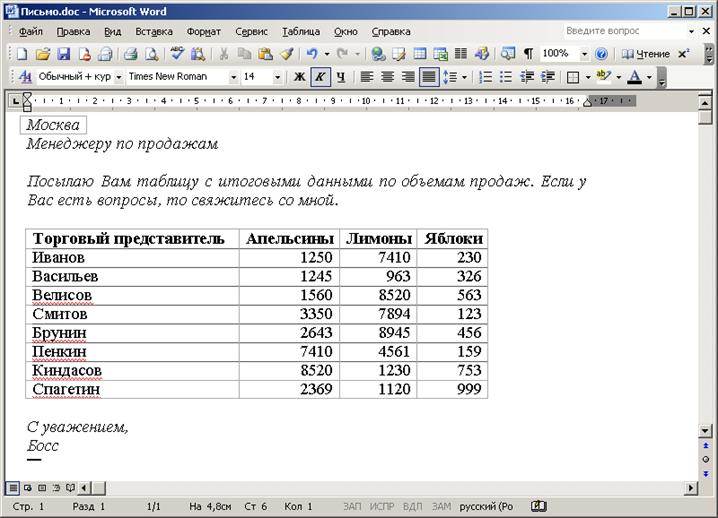The width and height of the screenshot is (718, 518).
Task: Click ЗАМ overtype status indicator
Action: [x=441, y=507]
